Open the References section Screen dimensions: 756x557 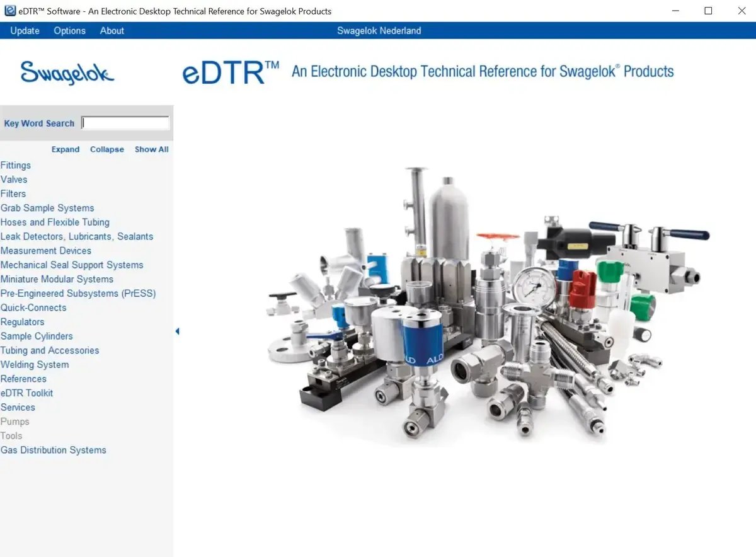[x=23, y=379]
